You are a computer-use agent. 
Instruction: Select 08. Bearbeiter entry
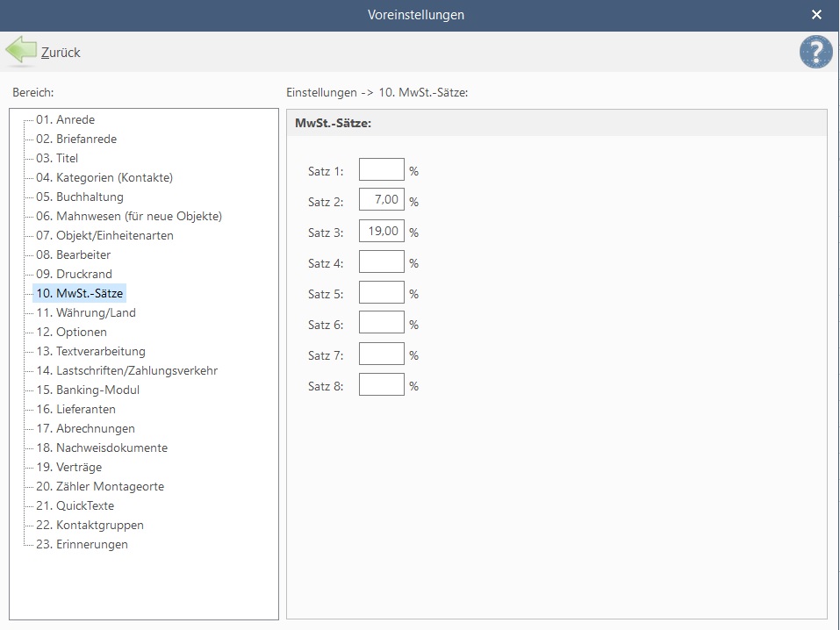[x=74, y=254]
